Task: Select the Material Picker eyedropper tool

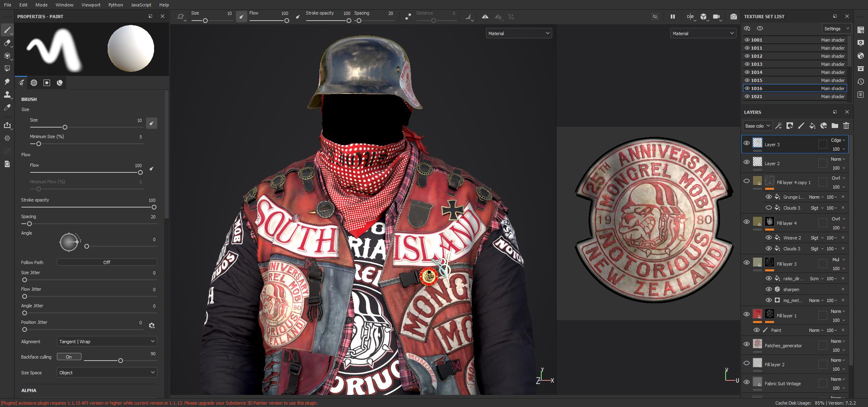Action: coord(7,107)
